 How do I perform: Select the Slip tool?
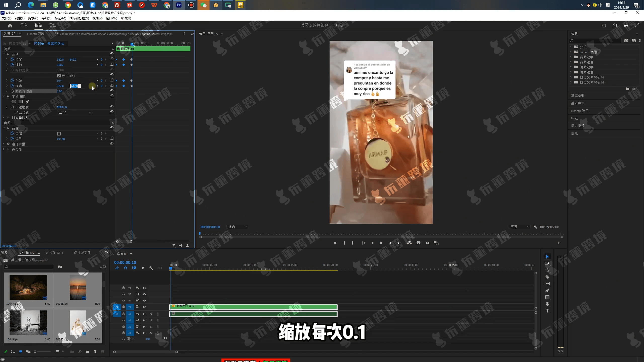click(x=547, y=284)
